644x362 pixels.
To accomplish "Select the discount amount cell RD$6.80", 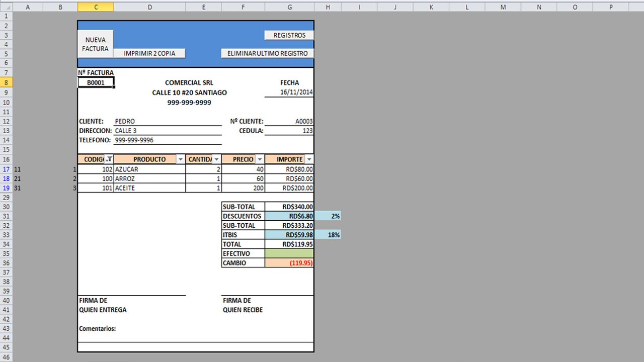I will (x=289, y=216).
